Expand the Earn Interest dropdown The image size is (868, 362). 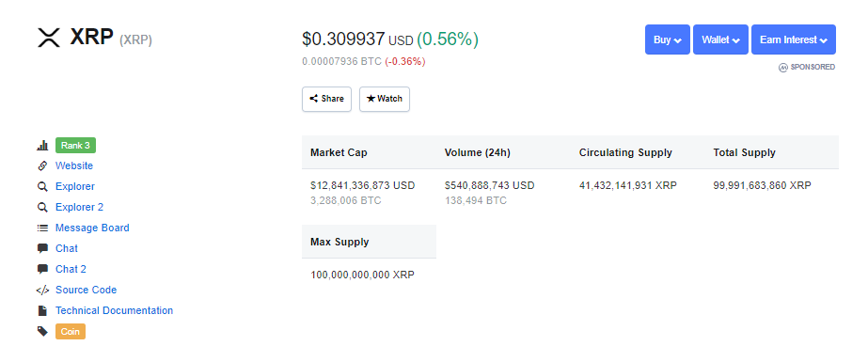click(794, 39)
